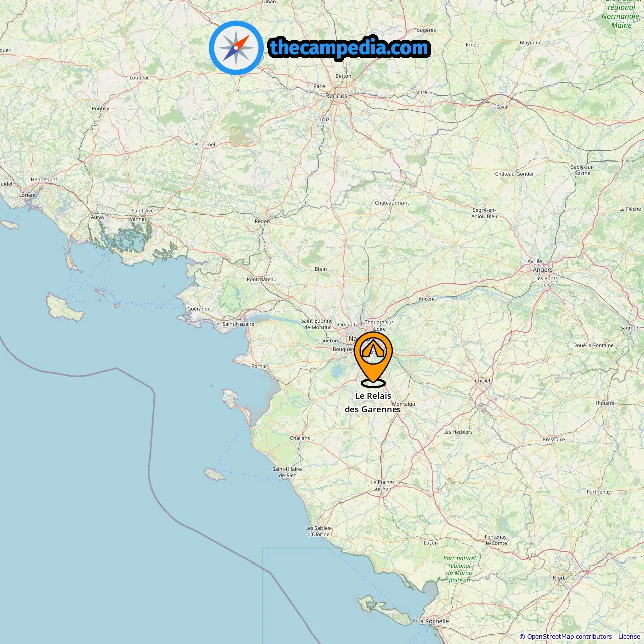644x644 pixels.
Task: Click the Saint-Nazaire town label
Action: tap(238, 324)
